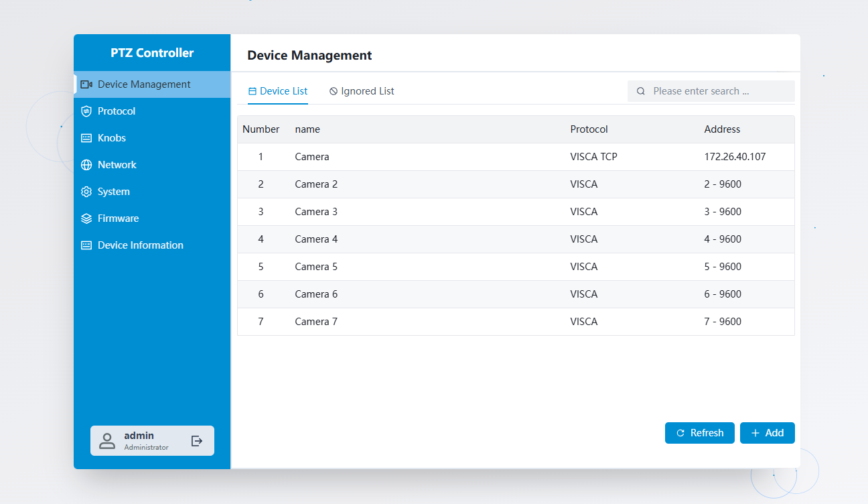Image resolution: width=868 pixels, height=504 pixels.
Task: Open the Device Information page
Action: coord(152,245)
